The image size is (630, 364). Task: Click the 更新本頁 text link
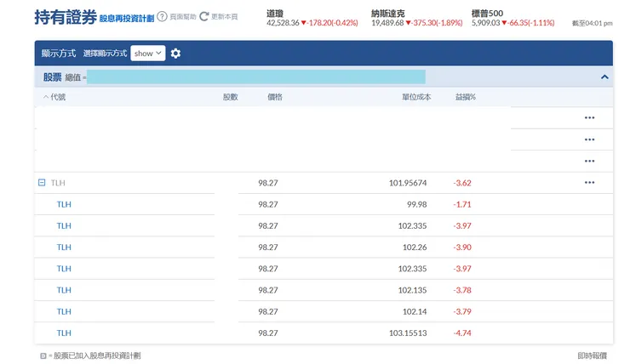[x=224, y=16]
